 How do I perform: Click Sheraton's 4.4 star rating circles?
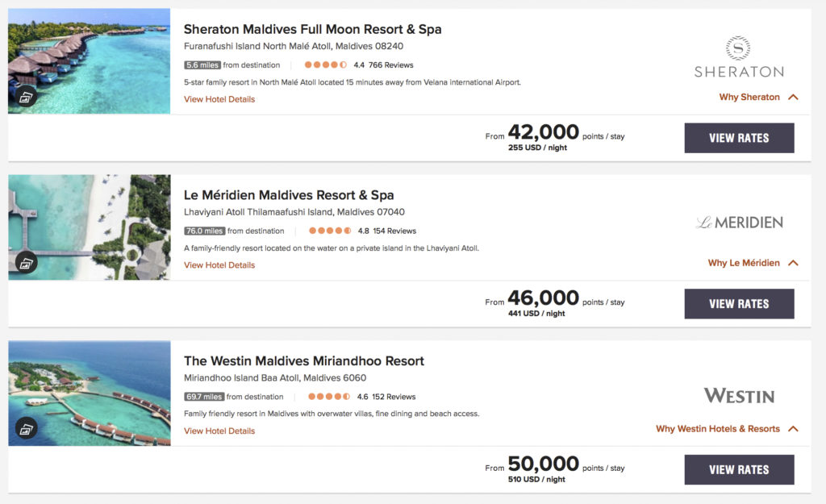(x=326, y=65)
